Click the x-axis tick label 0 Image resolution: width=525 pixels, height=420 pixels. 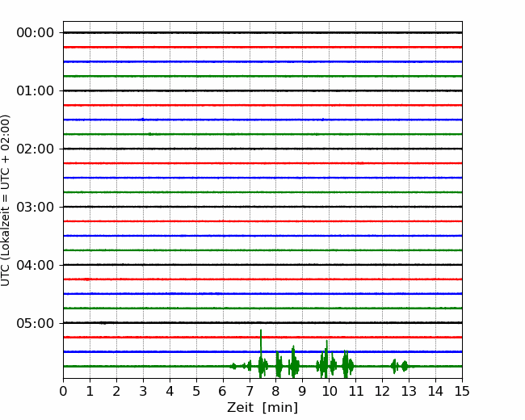click(63, 391)
